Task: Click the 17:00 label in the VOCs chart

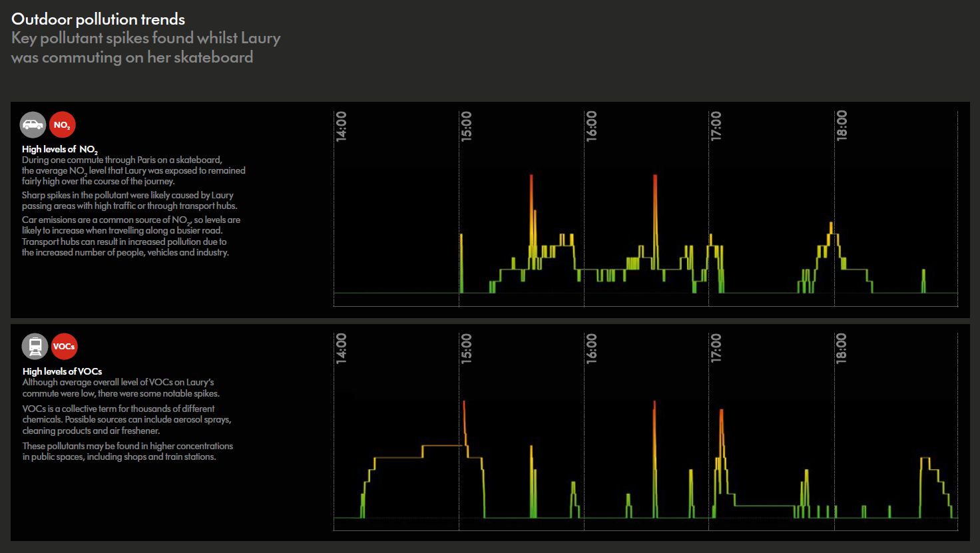Action: 716,348
